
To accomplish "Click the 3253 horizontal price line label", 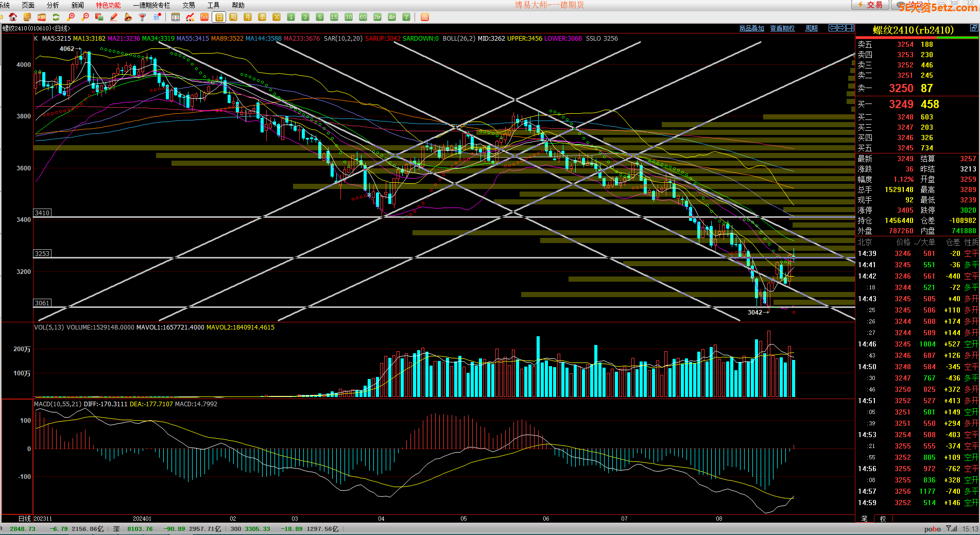I will coord(42,253).
